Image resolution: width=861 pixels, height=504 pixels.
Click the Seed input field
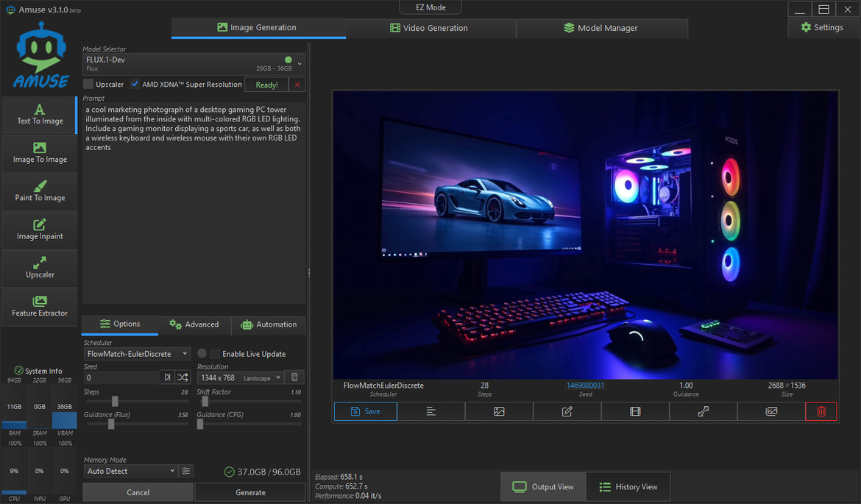(121, 377)
